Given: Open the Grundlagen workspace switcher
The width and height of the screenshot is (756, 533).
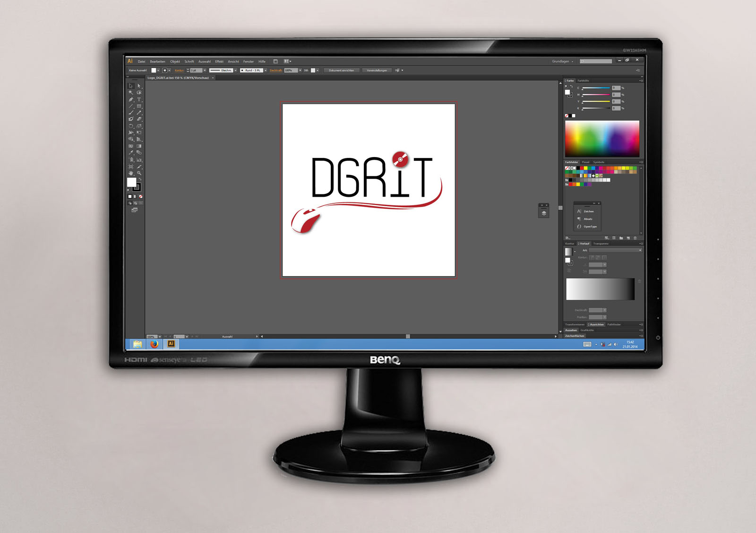Looking at the screenshot, I should (x=562, y=61).
